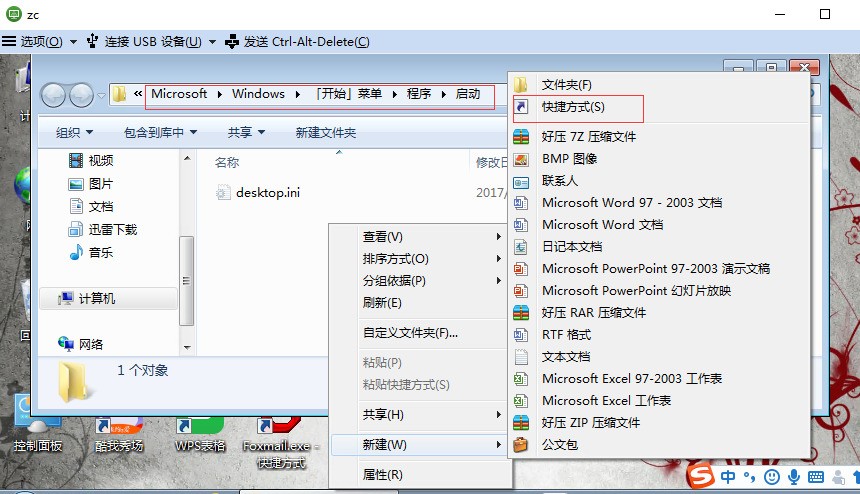This screenshot has height=494, width=860.
Task: Select 文档 library in navigation pane
Action: pos(90,207)
